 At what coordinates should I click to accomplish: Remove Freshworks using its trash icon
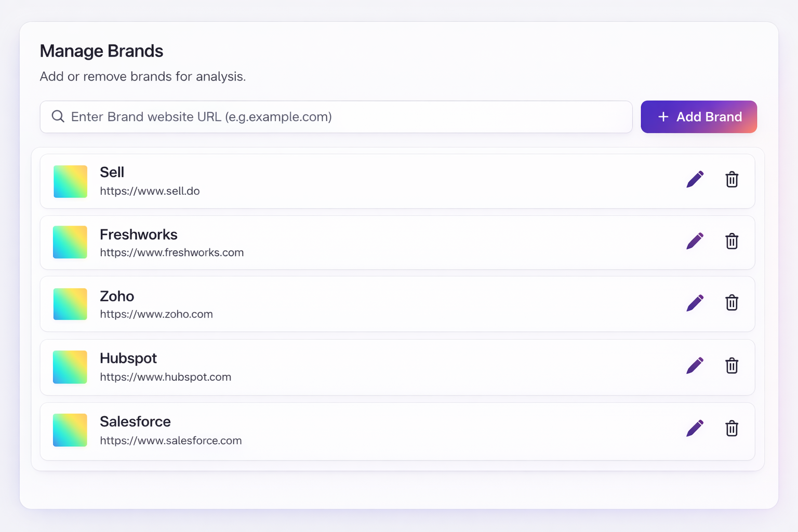(x=731, y=241)
